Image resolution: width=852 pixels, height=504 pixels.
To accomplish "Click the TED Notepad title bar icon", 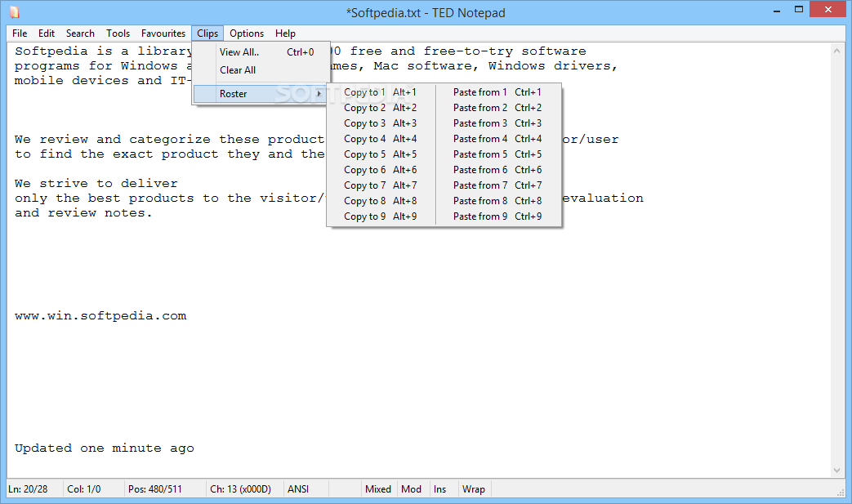I will [x=15, y=12].
